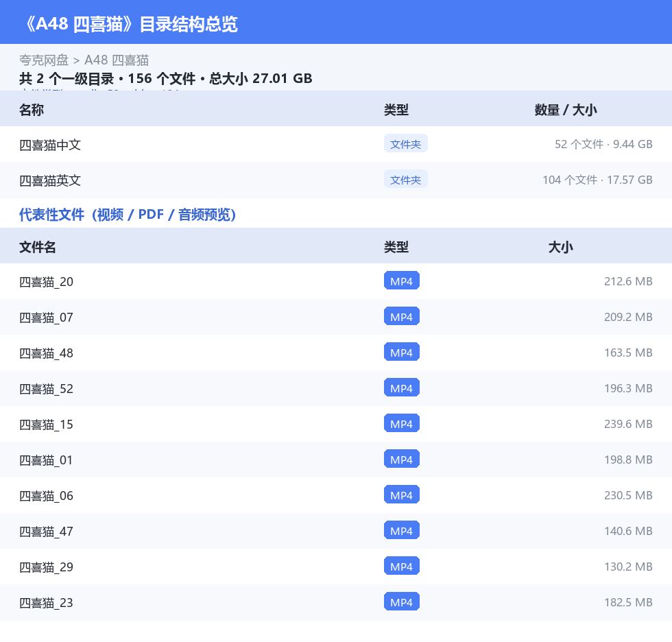Select the A48 四喜猫 breadcrumb
Viewport: 672px width, 642px height.
(117, 60)
